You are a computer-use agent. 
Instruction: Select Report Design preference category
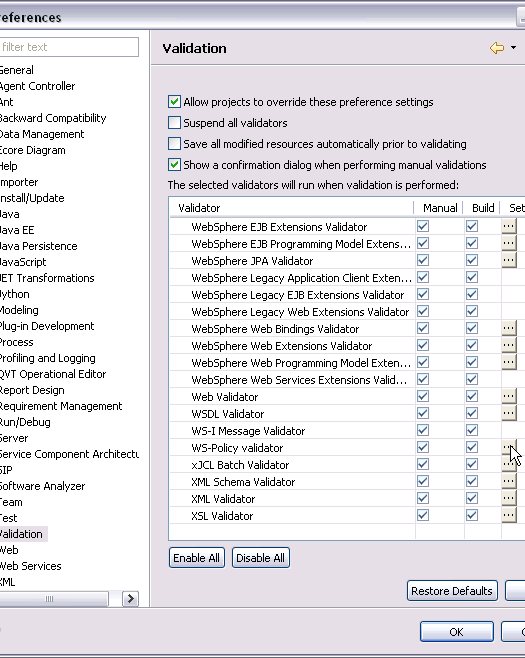tap(32, 390)
